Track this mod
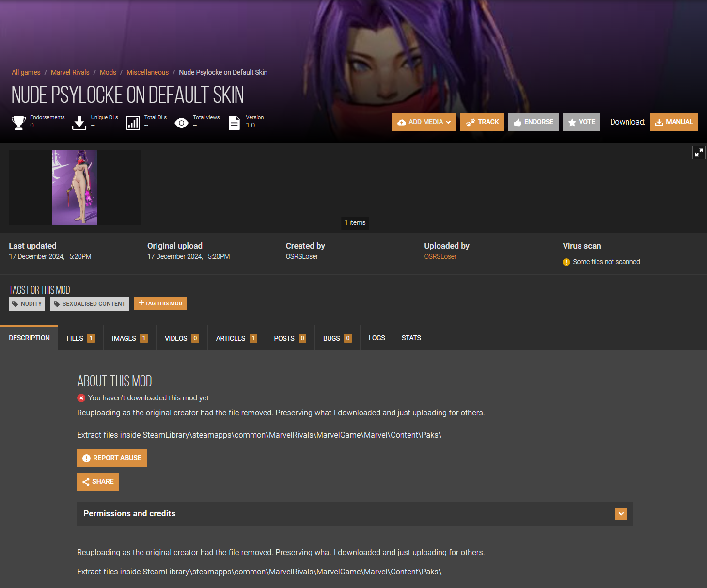The height and width of the screenshot is (588, 707). 482,122
